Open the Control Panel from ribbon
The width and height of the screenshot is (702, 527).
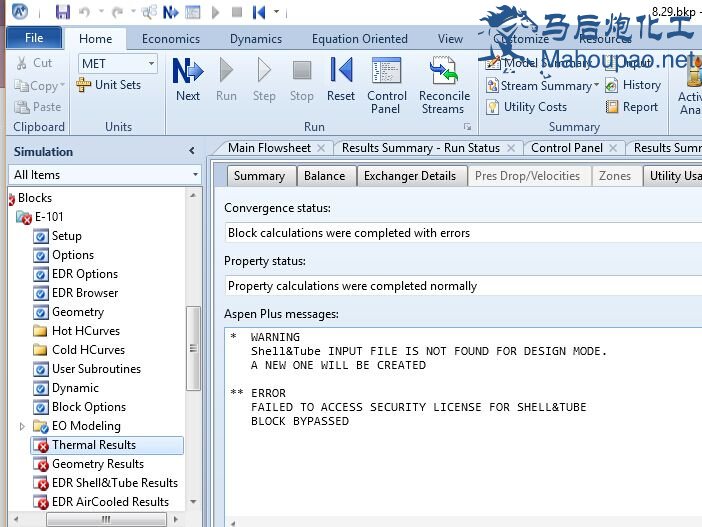tap(386, 85)
